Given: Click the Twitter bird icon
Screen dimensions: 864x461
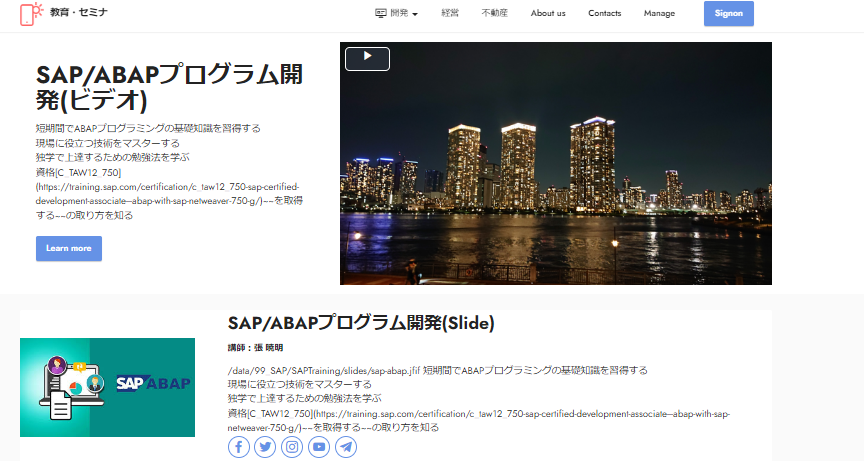Looking at the screenshot, I should tap(265, 447).
